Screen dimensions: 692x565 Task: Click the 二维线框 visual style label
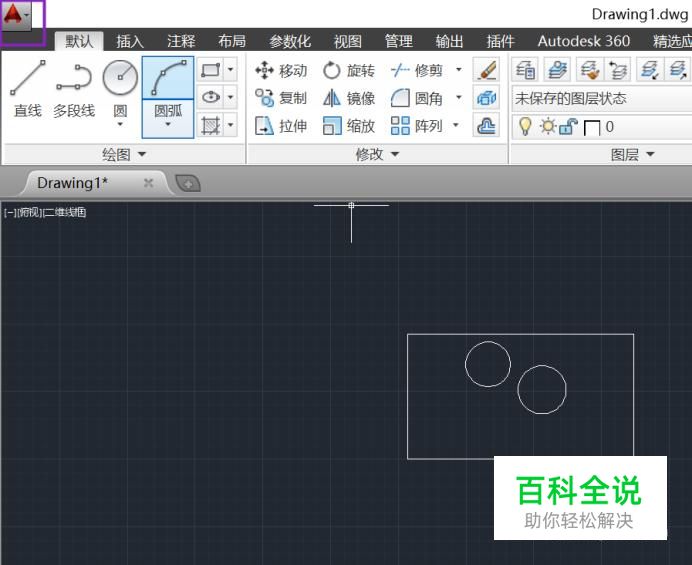coord(65,212)
